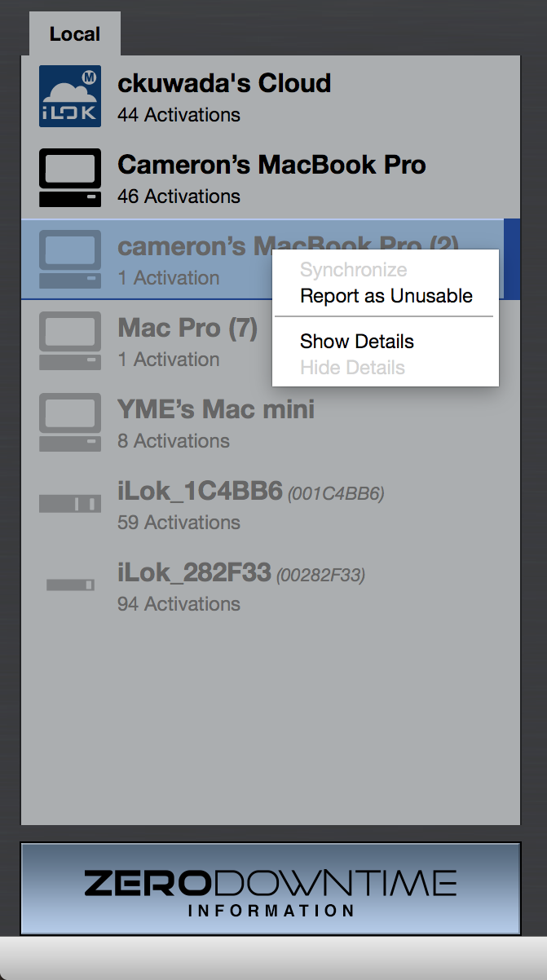Click the blue selection bar beside selected row

[512, 259]
